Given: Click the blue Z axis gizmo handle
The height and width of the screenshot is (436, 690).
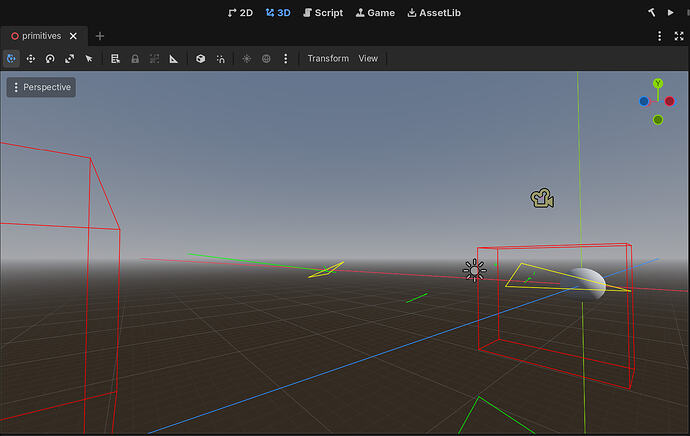Looking at the screenshot, I should (644, 102).
